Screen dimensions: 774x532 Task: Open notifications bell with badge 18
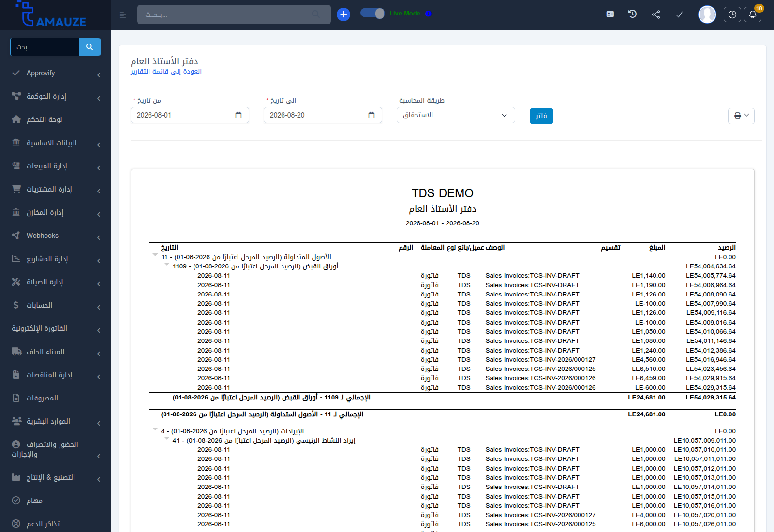[753, 15]
